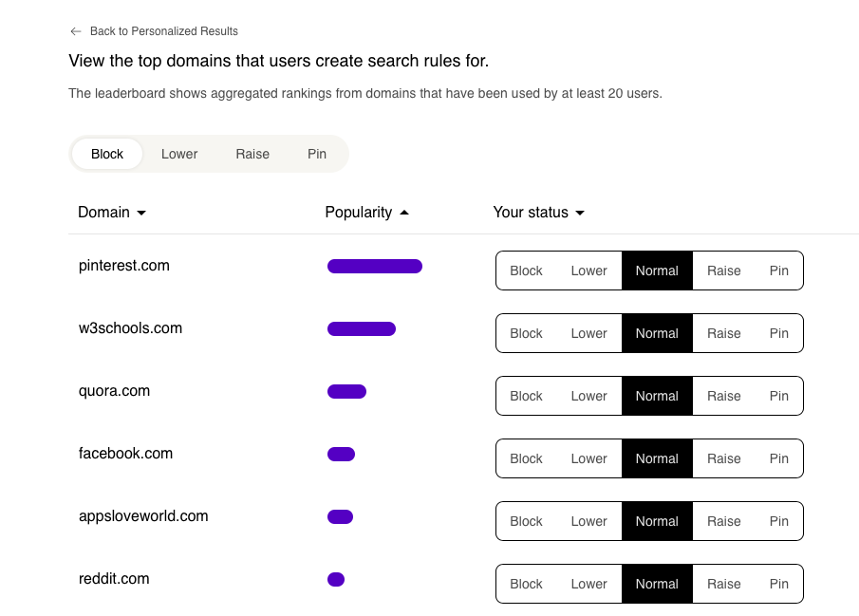Switch to the Raise tab
This screenshot has height=616, width=859.
(x=252, y=153)
